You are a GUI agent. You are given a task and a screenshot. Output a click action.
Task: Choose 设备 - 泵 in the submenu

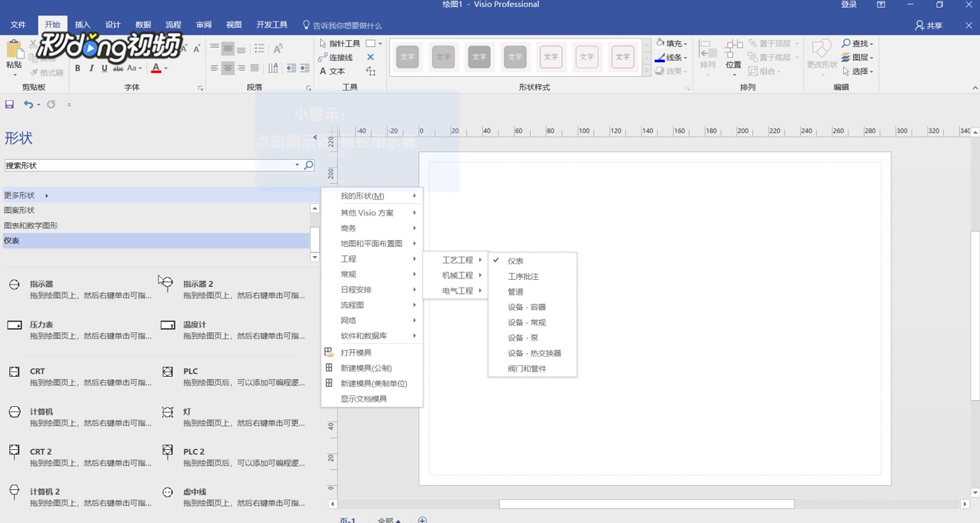click(x=532, y=338)
